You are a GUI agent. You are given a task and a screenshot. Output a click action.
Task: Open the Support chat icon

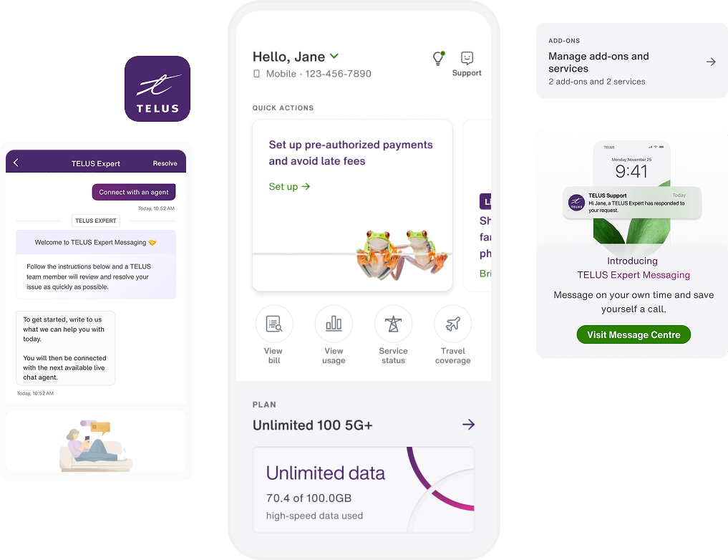point(467,58)
